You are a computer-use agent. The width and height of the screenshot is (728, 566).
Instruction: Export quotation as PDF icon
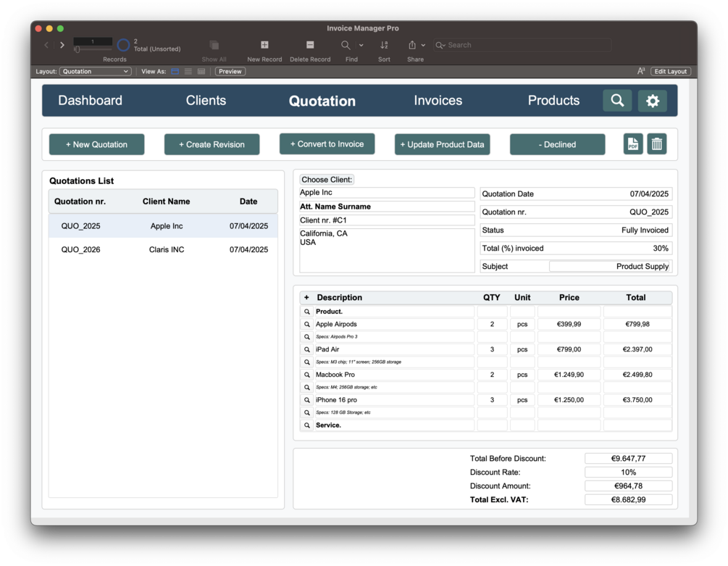click(633, 144)
